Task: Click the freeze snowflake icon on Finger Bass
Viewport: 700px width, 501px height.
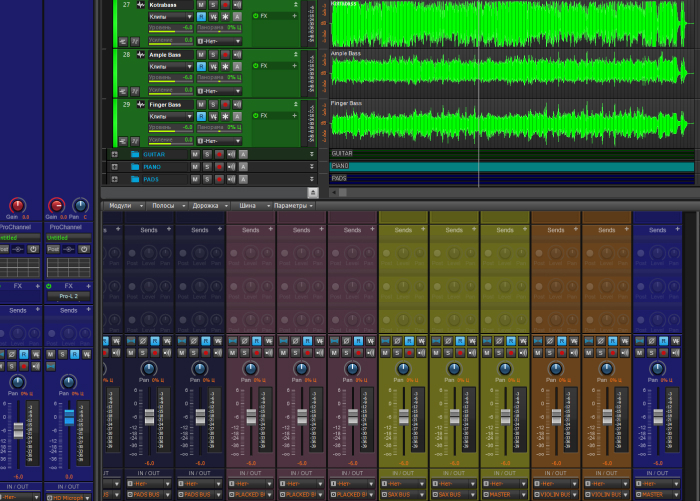Action: click(227, 116)
